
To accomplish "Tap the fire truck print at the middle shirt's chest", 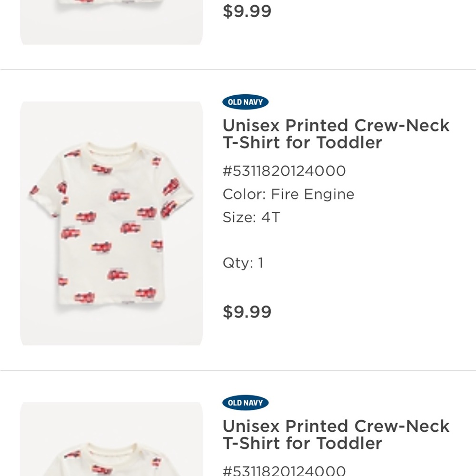I will (119, 196).
